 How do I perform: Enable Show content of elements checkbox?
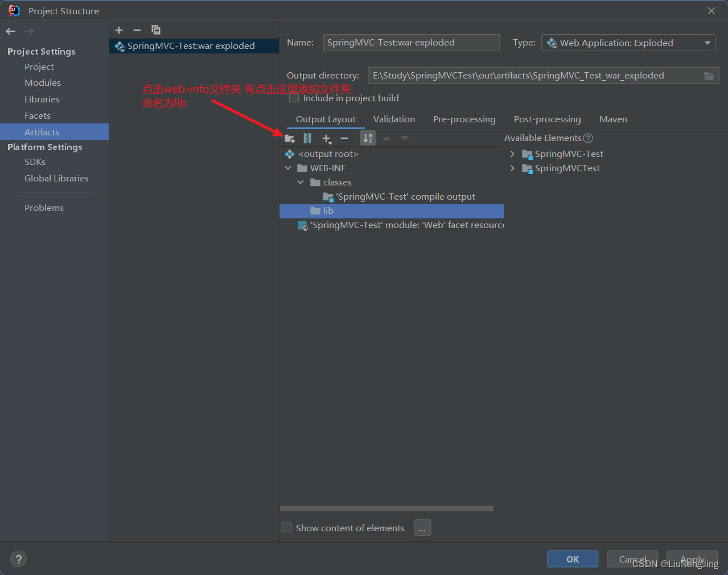click(x=287, y=528)
